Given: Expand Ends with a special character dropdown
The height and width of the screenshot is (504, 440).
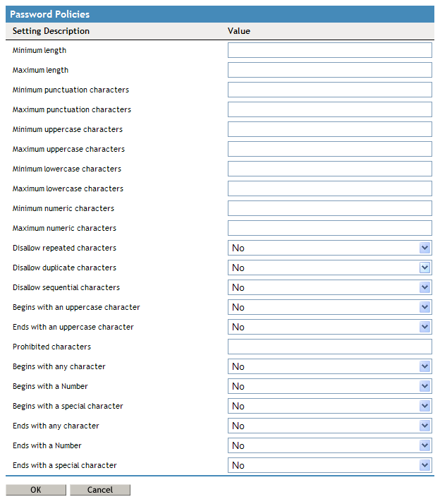Looking at the screenshot, I should click(x=329, y=465).
